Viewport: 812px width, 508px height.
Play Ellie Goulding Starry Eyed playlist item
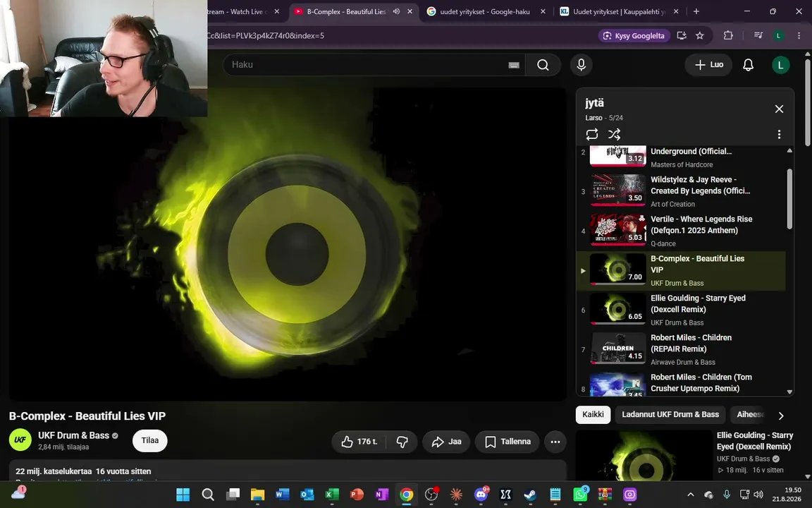tap(682, 310)
